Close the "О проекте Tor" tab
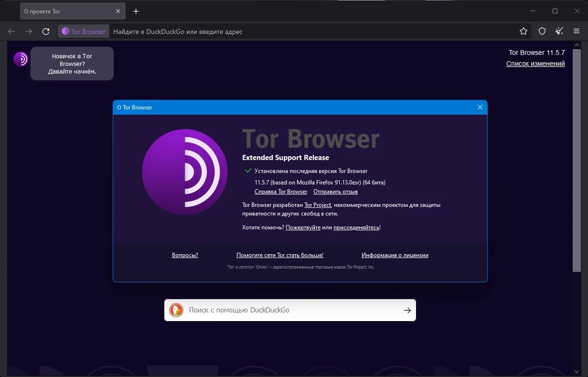The height and width of the screenshot is (377, 588). (x=117, y=11)
